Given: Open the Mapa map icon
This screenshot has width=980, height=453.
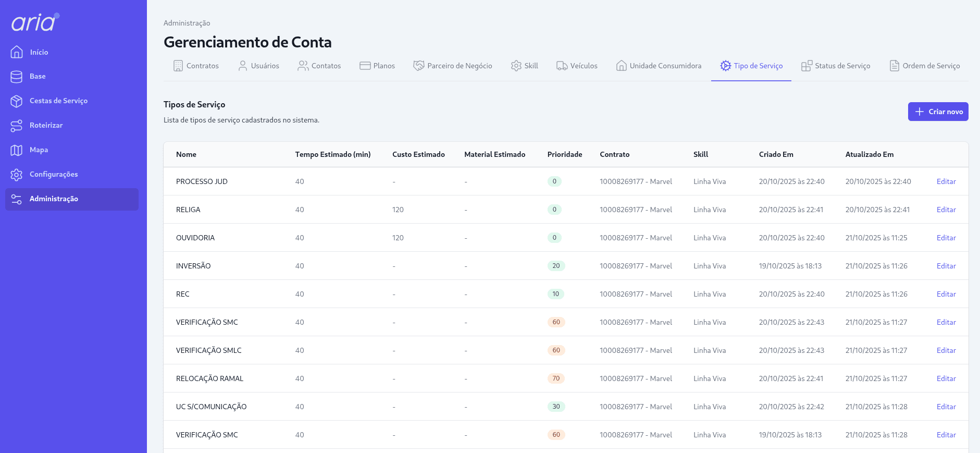Looking at the screenshot, I should [x=17, y=150].
